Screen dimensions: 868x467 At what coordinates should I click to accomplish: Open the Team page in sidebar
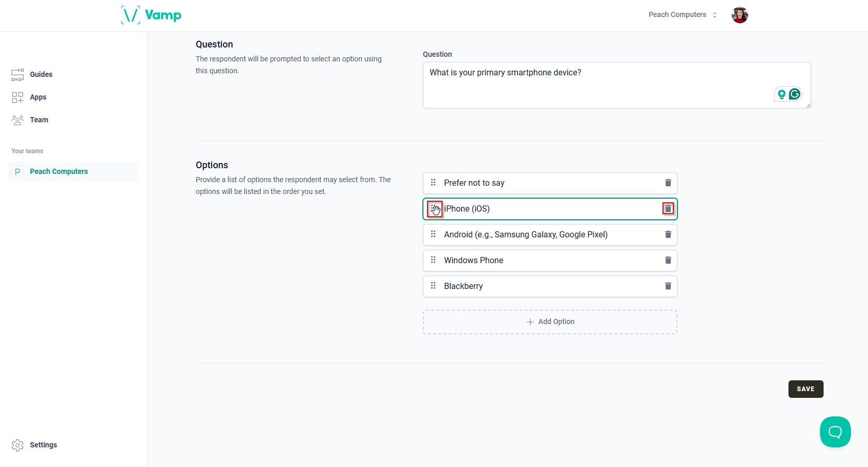click(39, 120)
